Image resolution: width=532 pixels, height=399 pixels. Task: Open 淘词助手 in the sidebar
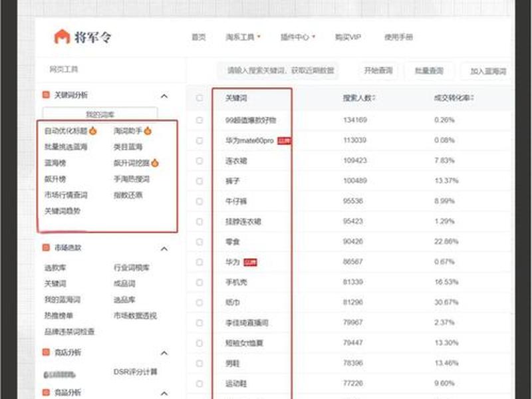[128, 130]
